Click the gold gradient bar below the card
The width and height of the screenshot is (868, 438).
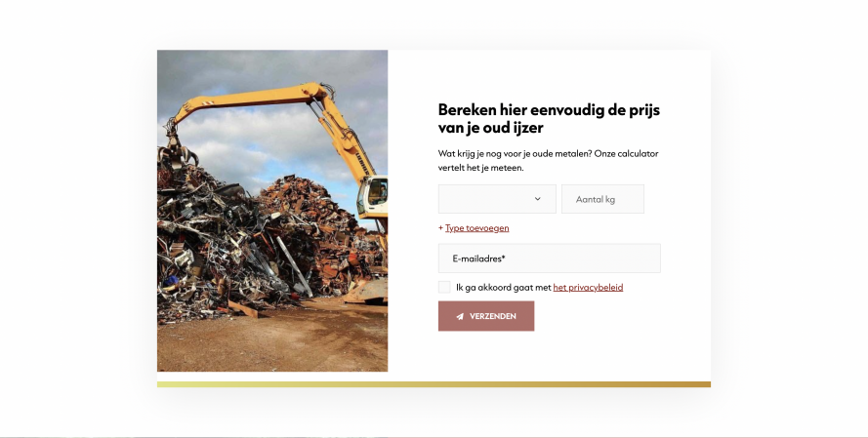434,384
